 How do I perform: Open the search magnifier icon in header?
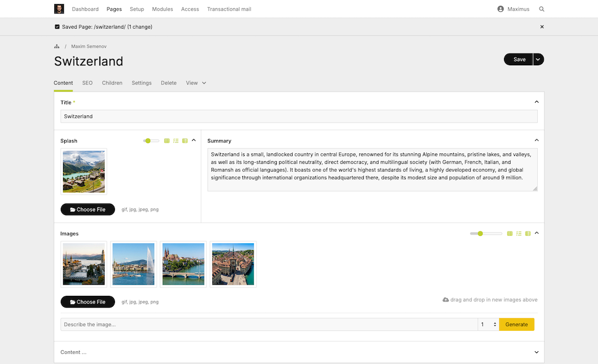[541, 9]
